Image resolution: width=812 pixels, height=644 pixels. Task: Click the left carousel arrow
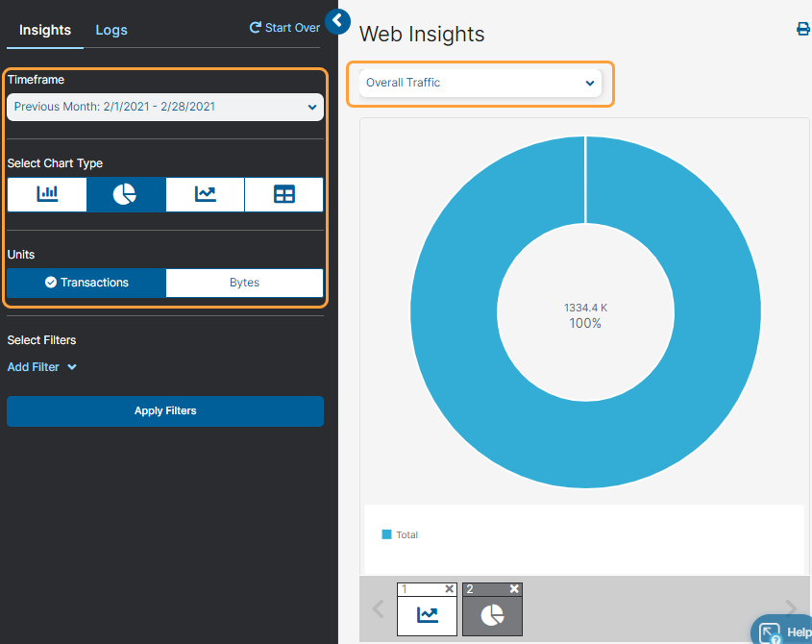tap(378, 608)
